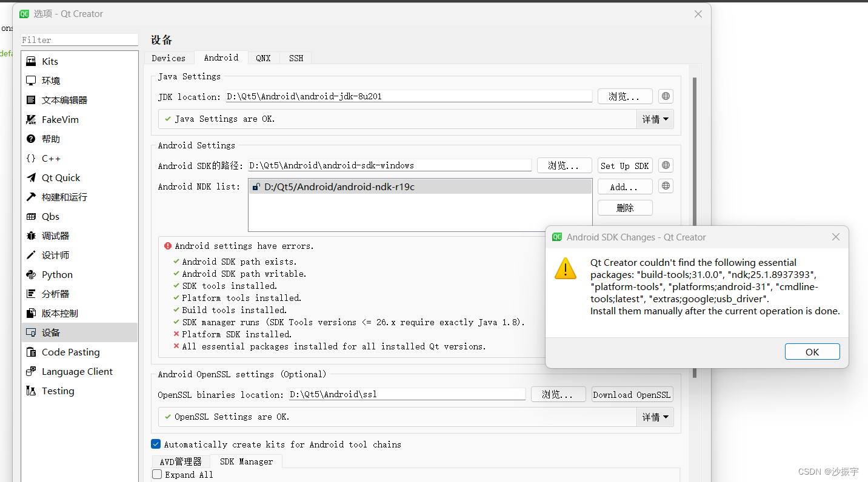Viewport: 868px width, 482px height.
Task: Toggle the Expand All checkbox
Action: click(157, 475)
